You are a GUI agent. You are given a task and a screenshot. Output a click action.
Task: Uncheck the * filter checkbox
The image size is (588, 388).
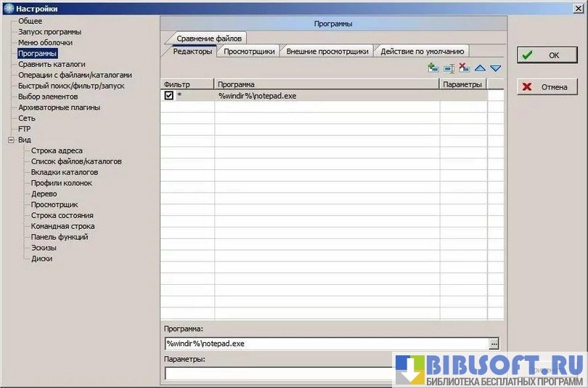(x=169, y=95)
